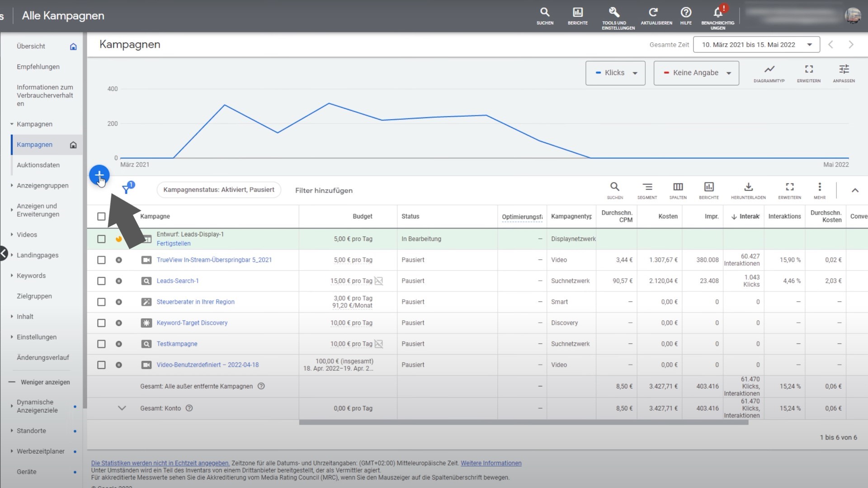Click status icon of Leads-Search-1 row
868x488 pixels.
pyautogui.click(x=118, y=281)
